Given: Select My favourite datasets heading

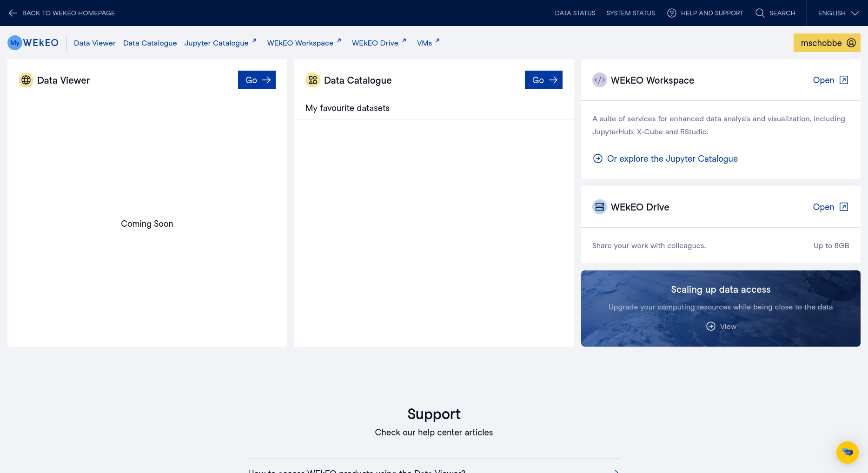Looking at the screenshot, I should [347, 108].
